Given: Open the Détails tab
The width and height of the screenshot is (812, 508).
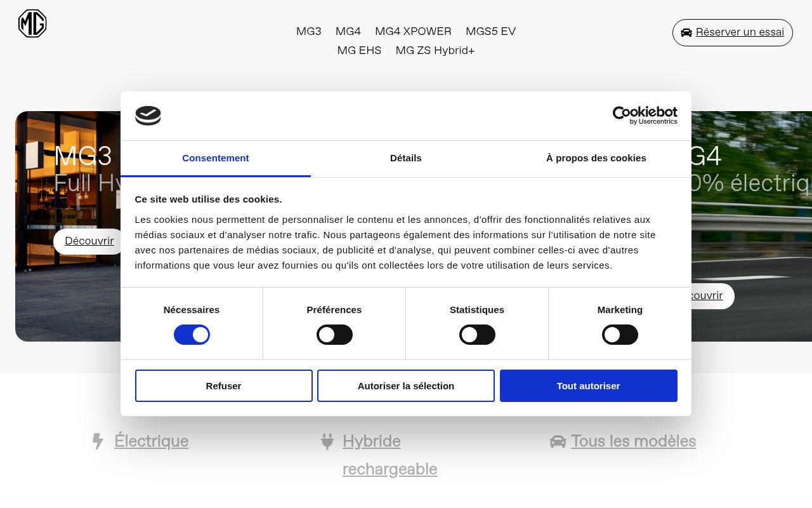Looking at the screenshot, I should coord(406,158).
